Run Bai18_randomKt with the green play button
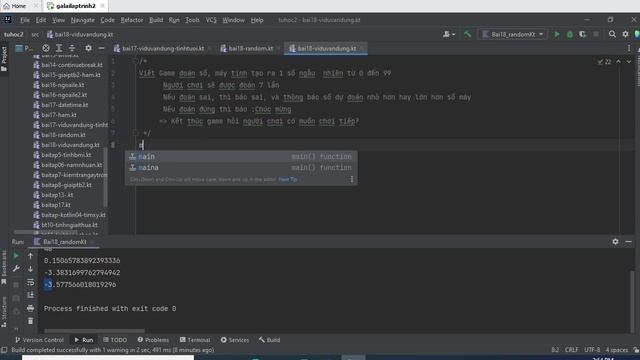The height and width of the screenshot is (360, 640). point(557,35)
